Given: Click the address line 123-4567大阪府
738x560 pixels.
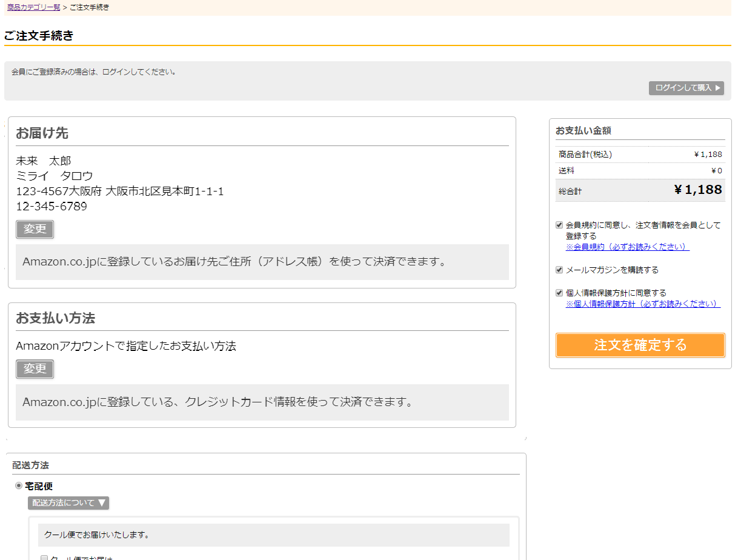Looking at the screenshot, I should pyautogui.click(x=120, y=191).
